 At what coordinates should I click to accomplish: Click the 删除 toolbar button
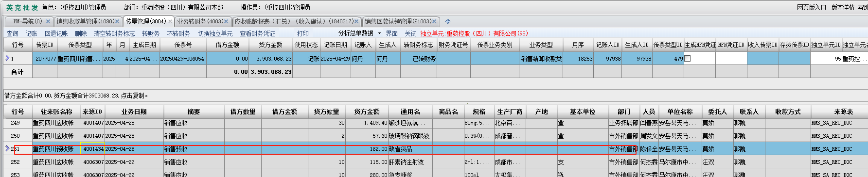pos(81,33)
